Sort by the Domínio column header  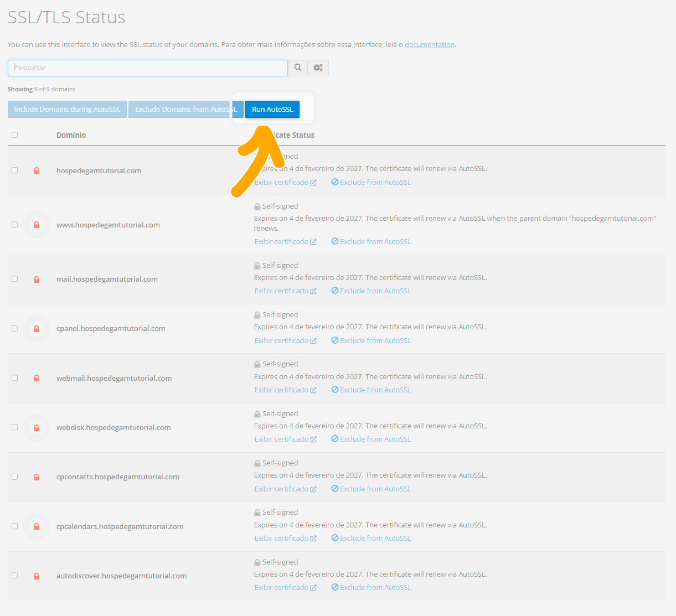71,135
